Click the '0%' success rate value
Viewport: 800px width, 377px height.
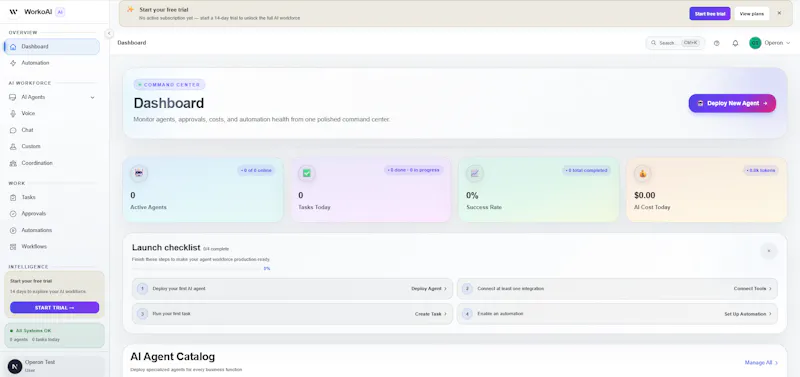[472, 195]
